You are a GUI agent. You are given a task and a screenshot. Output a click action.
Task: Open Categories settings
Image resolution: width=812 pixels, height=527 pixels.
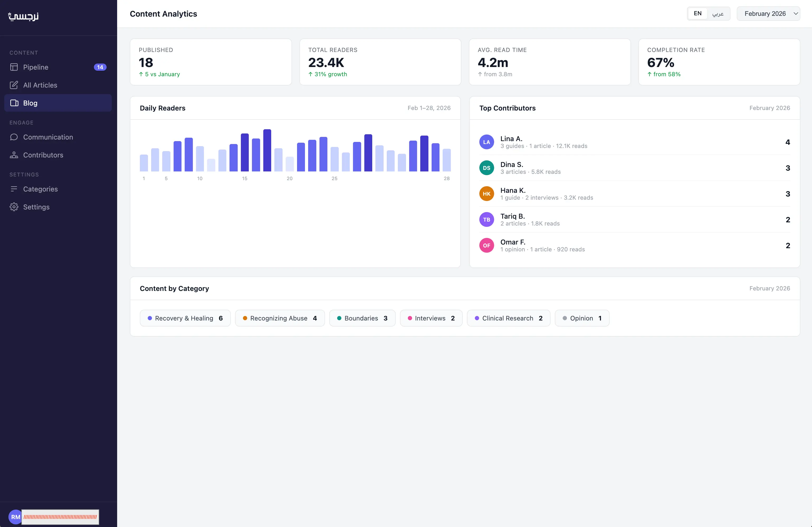click(x=58, y=189)
